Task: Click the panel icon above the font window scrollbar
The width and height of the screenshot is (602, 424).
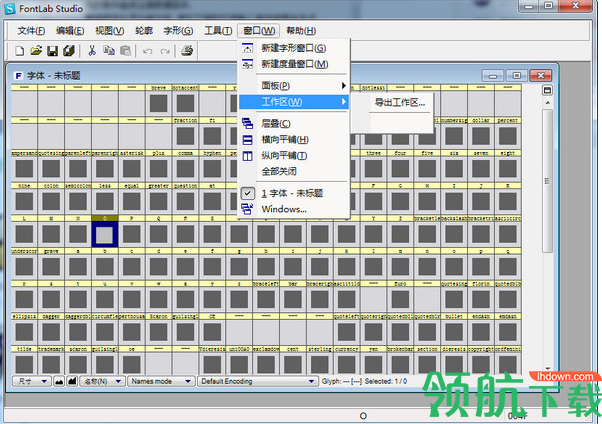Action: point(547,91)
